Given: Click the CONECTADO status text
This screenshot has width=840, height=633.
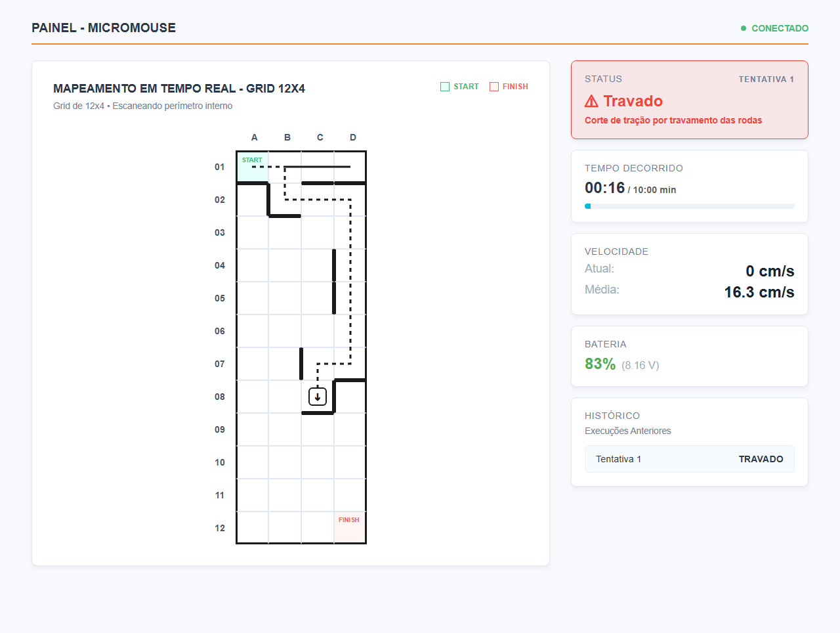Looking at the screenshot, I should (x=780, y=28).
